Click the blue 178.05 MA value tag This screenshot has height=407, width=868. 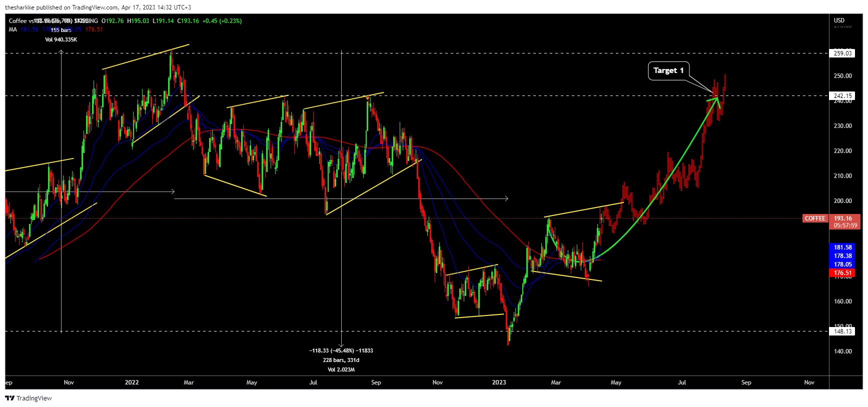coord(842,264)
